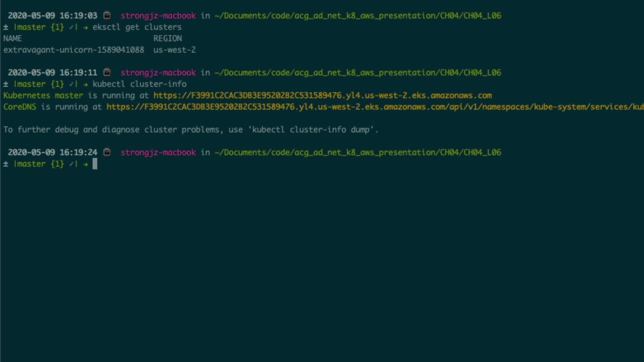Open the Kubernetes master HTTPS URL
Image resolution: width=644 pixels, height=362 pixels.
tap(322, 96)
